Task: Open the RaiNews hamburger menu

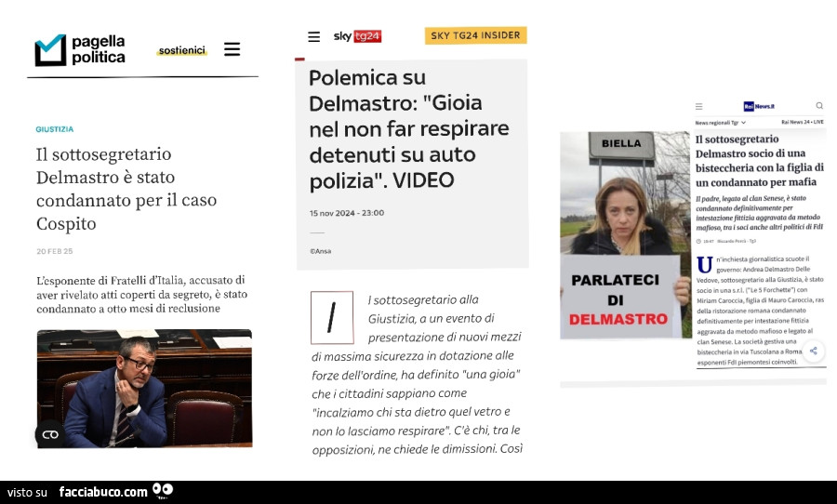Action: click(699, 107)
